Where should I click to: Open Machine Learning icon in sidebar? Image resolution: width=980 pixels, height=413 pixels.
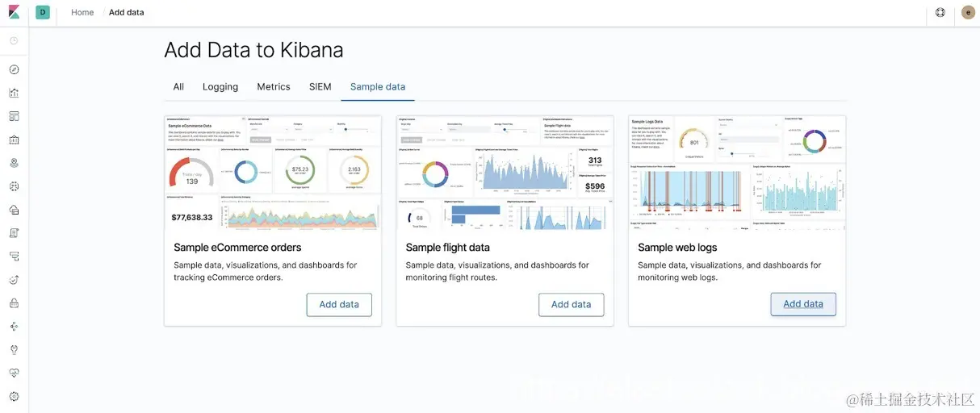(14, 186)
